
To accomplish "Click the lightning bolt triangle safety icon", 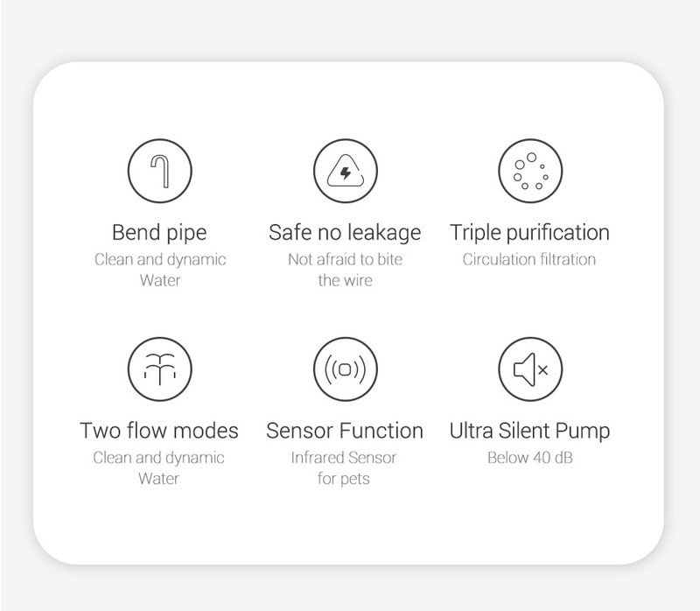I will [x=345, y=171].
